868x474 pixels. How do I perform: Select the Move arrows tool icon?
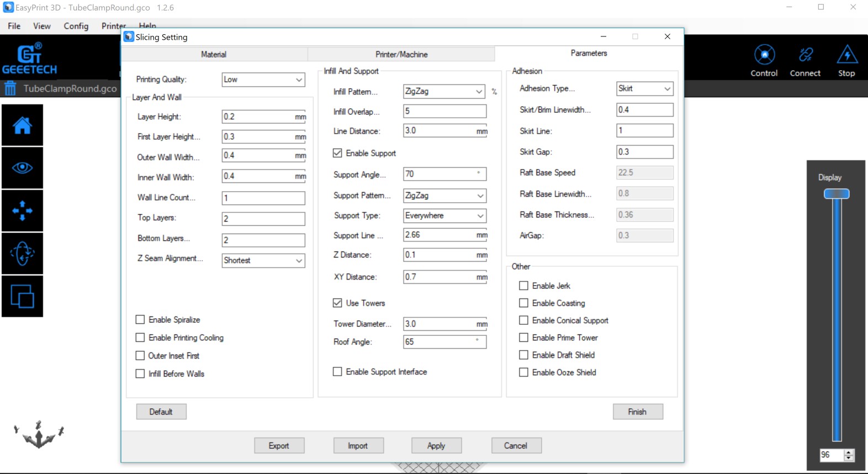point(22,211)
